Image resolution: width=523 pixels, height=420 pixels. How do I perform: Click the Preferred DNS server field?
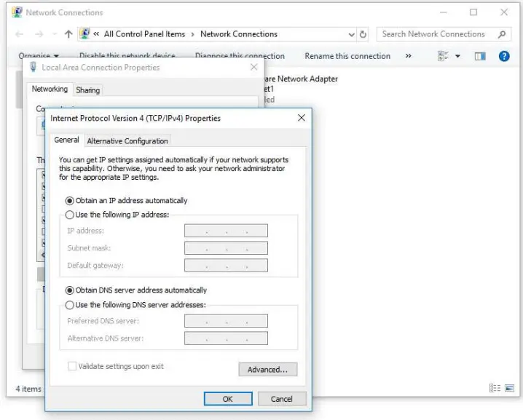click(x=226, y=321)
